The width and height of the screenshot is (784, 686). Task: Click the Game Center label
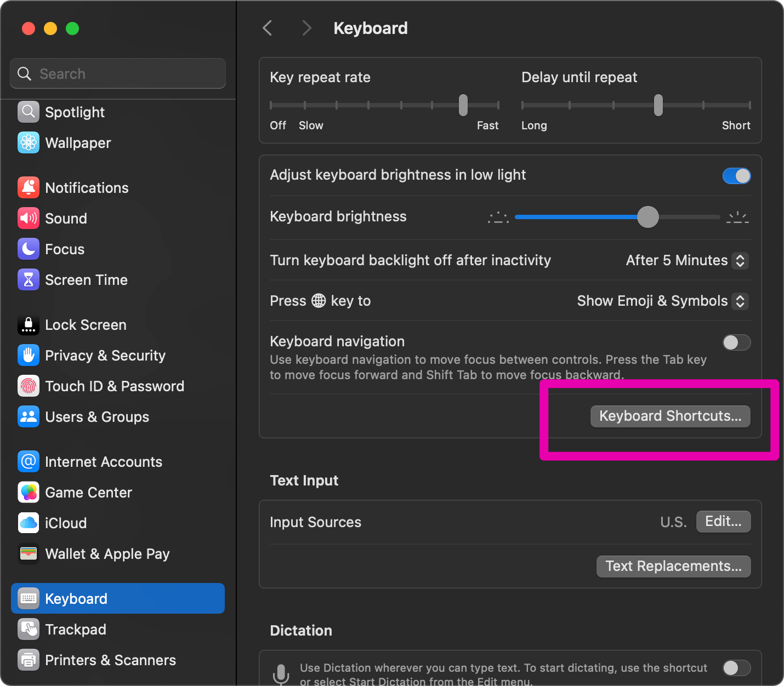click(x=88, y=492)
